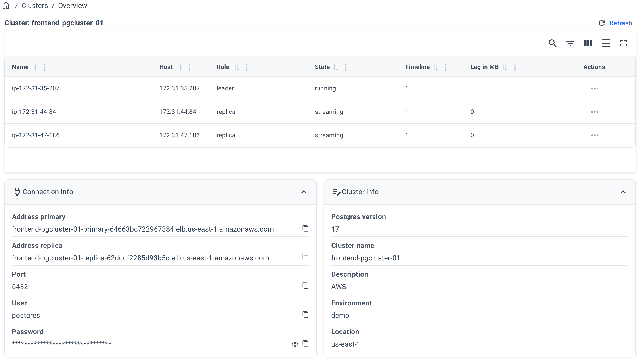639x364 pixels.
Task: Click ip-172-31-44-84 name cell
Action: coord(34,112)
